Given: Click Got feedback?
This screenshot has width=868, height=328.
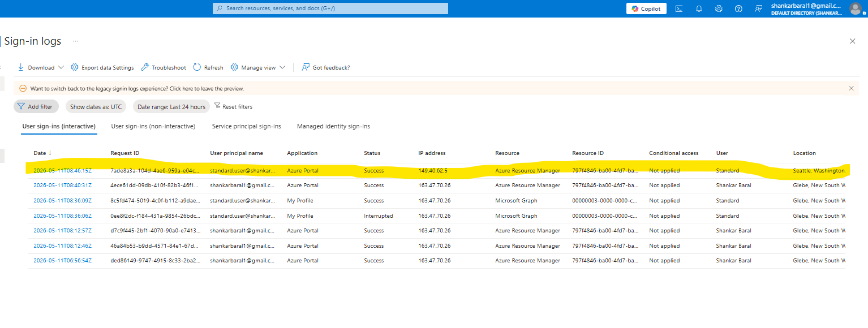Looking at the screenshot, I should coord(326,67).
